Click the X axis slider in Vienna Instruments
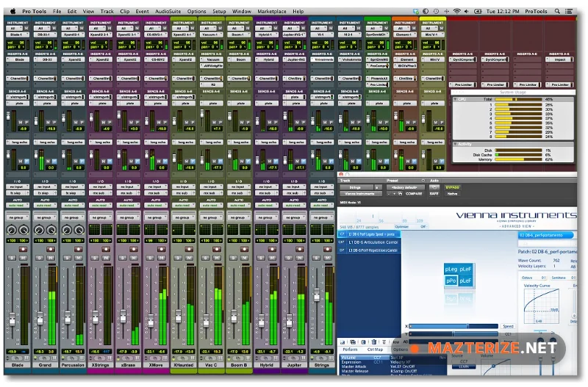This screenshot has width=588, height=387. (453, 326)
